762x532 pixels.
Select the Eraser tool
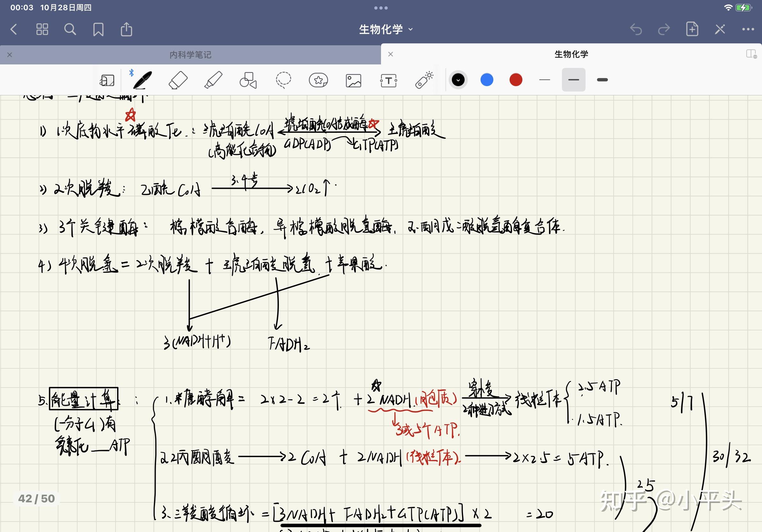(178, 80)
